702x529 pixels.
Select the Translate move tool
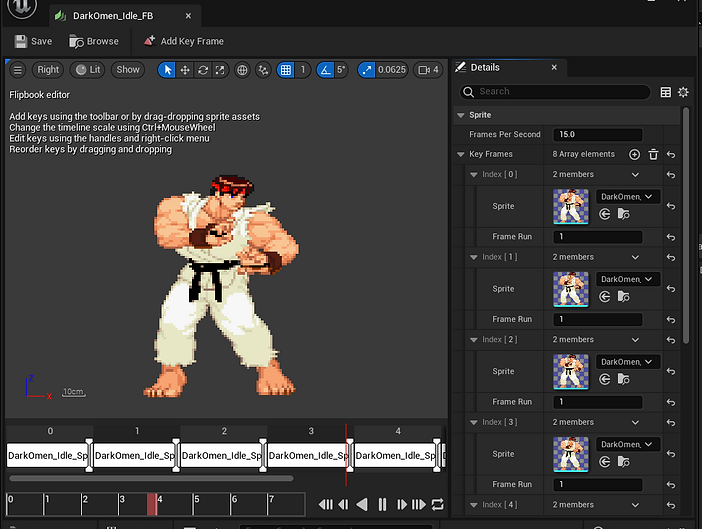point(185,70)
